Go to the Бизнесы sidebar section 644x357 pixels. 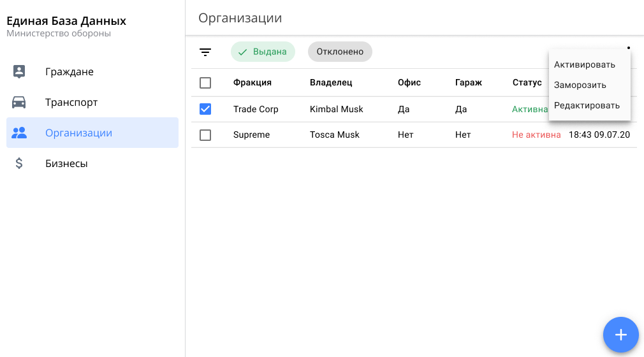tap(66, 163)
